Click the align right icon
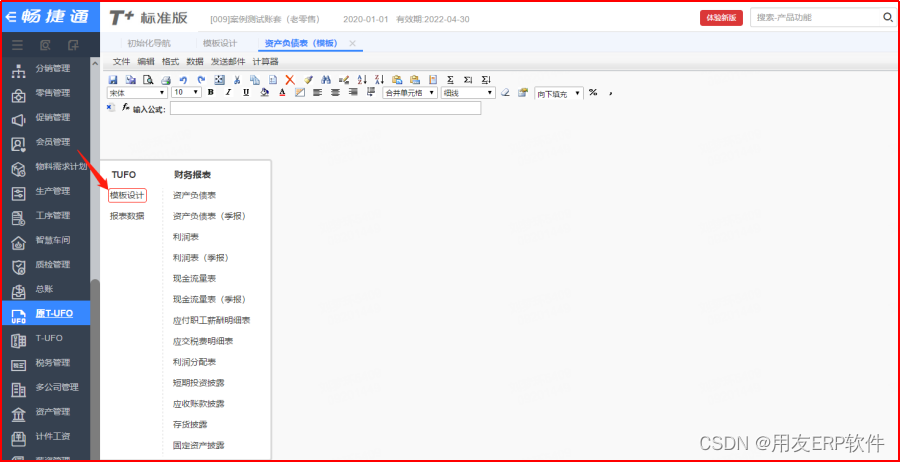 353,92
